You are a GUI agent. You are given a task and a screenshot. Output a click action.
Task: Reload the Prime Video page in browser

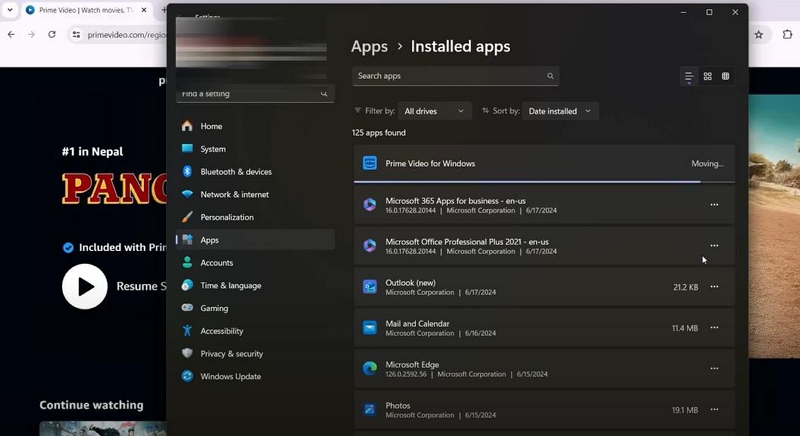pyautogui.click(x=52, y=34)
